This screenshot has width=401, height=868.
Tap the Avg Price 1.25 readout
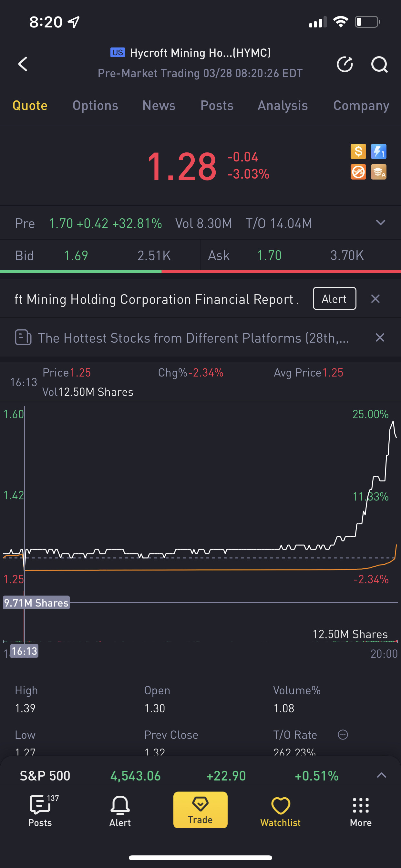point(308,372)
